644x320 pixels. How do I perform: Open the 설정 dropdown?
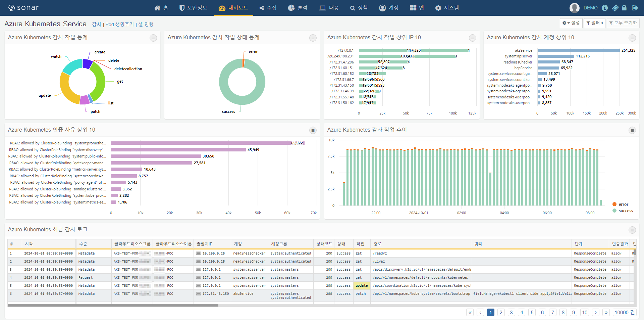tap(571, 23)
